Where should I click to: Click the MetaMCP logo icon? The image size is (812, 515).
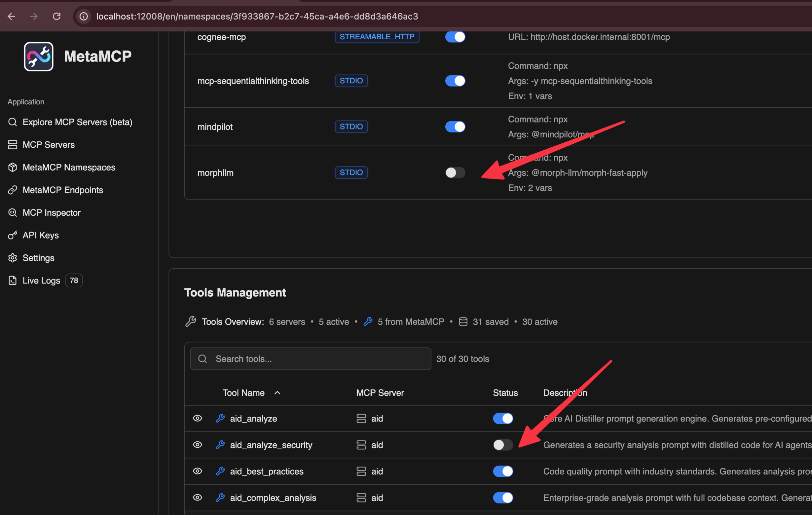pyautogui.click(x=38, y=56)
